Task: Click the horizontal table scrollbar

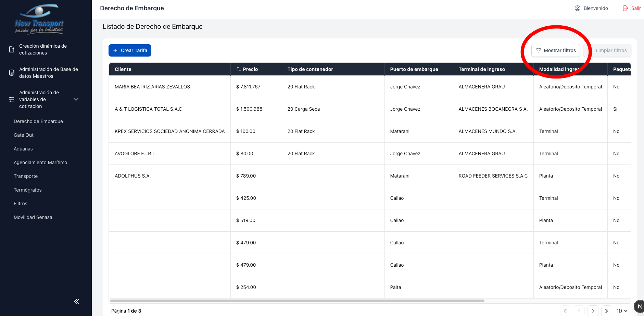Action: tap(297, 301)
